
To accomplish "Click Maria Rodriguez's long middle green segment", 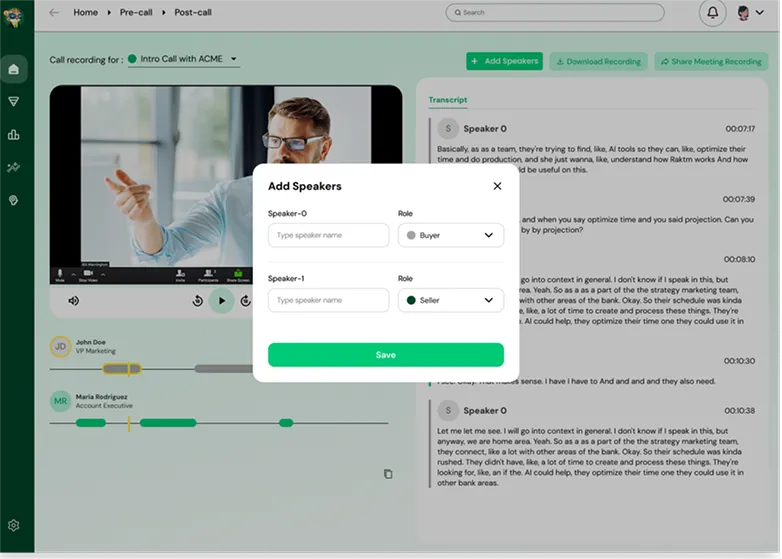I will coord(168,423).
